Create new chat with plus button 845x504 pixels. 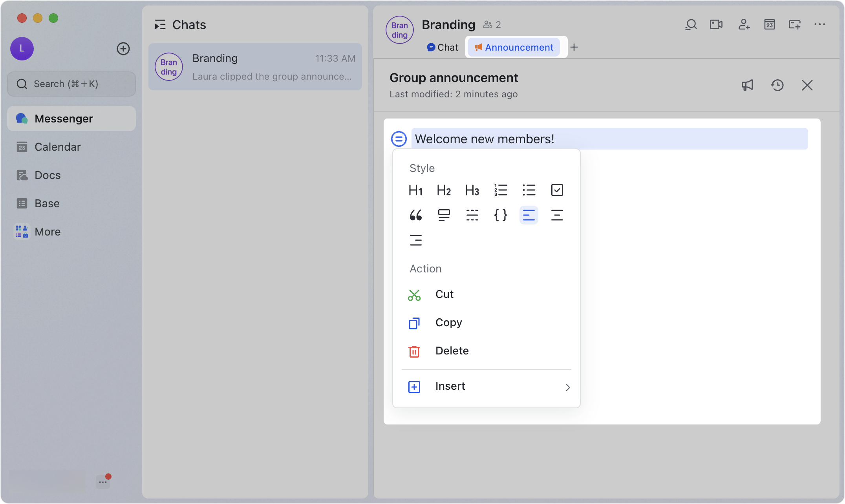click(x=123, y=49)
